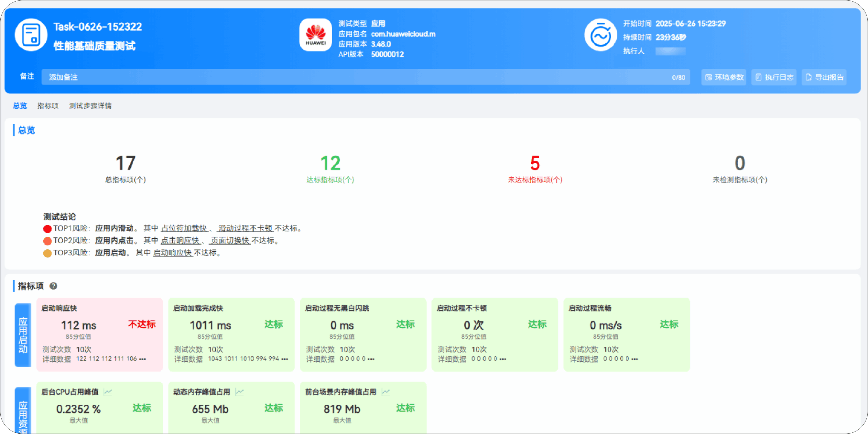Open the 页面切换快 link
Screen dimensions: 868x434
click(x=229, y=241)
